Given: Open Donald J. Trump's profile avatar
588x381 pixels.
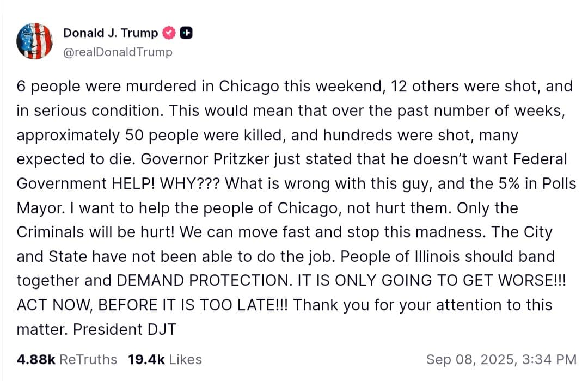Looking at the screenshot, I should pos(35,41).
